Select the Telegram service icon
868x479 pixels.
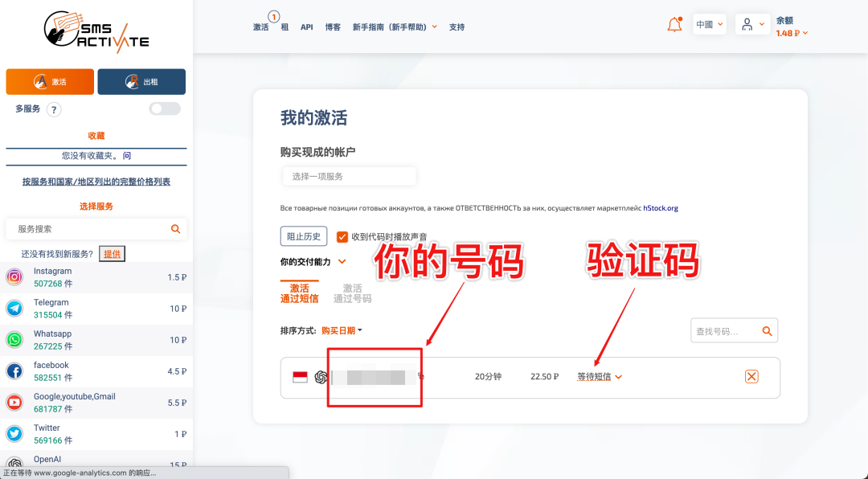[14, 308]
